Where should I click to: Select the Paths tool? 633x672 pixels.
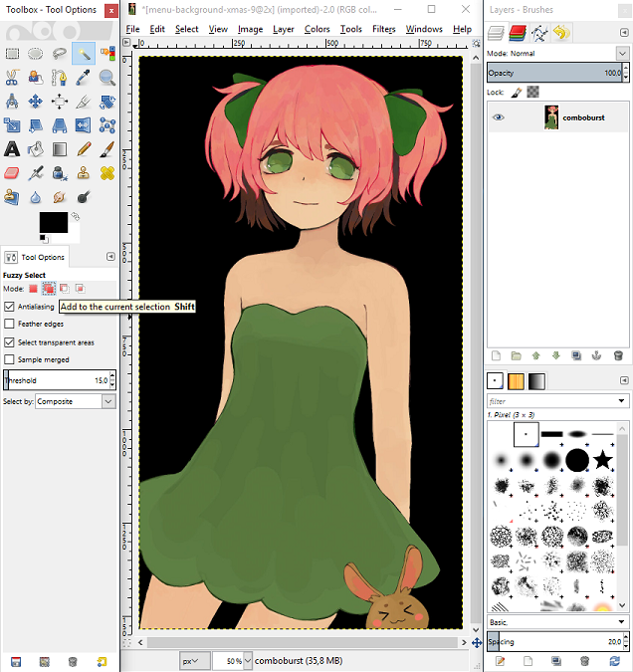(x=60, y=78)
